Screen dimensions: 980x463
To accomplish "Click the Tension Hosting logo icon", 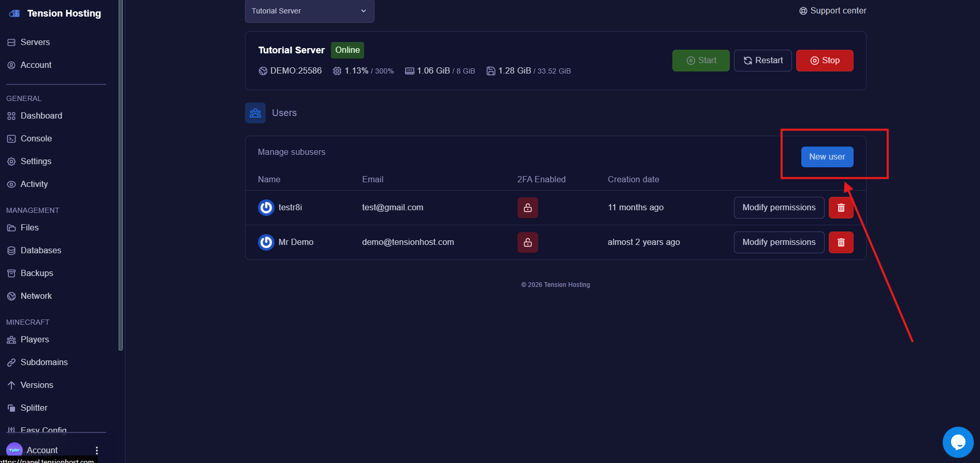I will point(15,13).
